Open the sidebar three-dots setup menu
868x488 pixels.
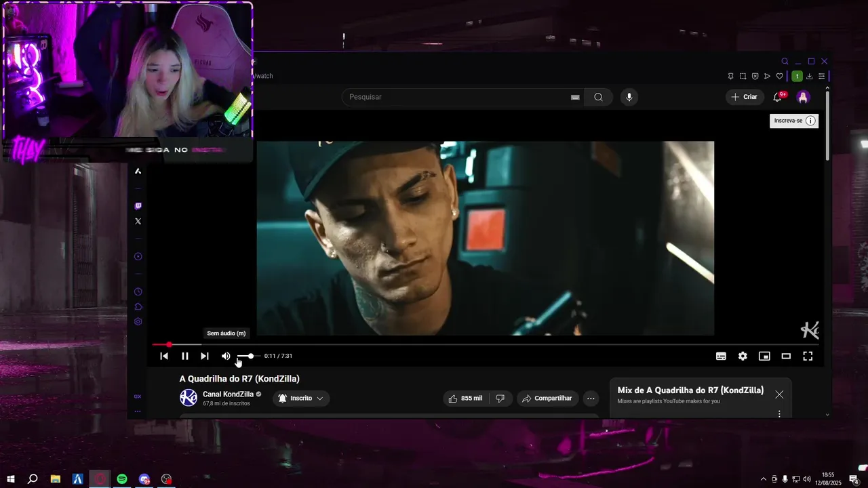tap(138, 411)
